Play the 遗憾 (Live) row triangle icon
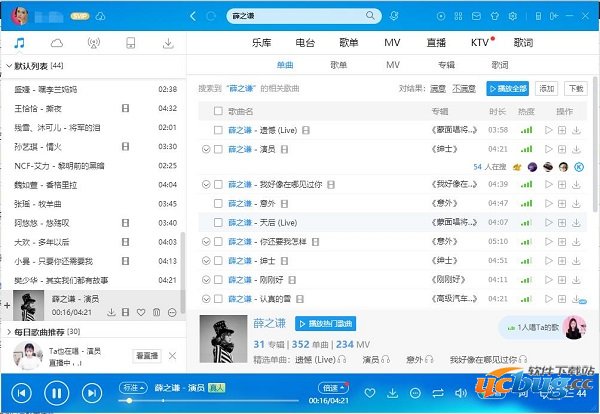 [x=549, y=130]
